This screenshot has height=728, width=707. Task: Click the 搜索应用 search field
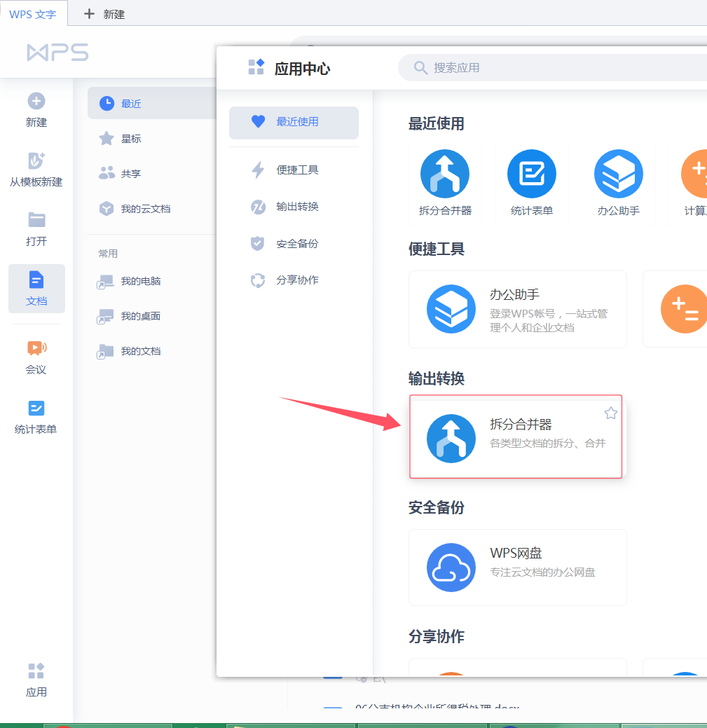click(552, 68)
